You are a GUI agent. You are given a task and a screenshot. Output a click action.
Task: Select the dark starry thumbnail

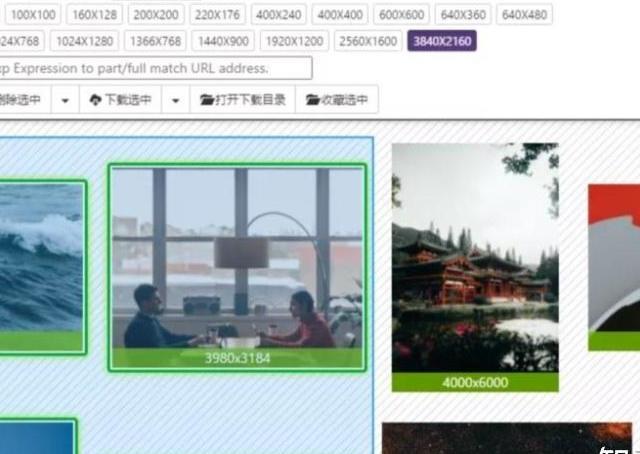pyautogui.click(x=507, y=438)
